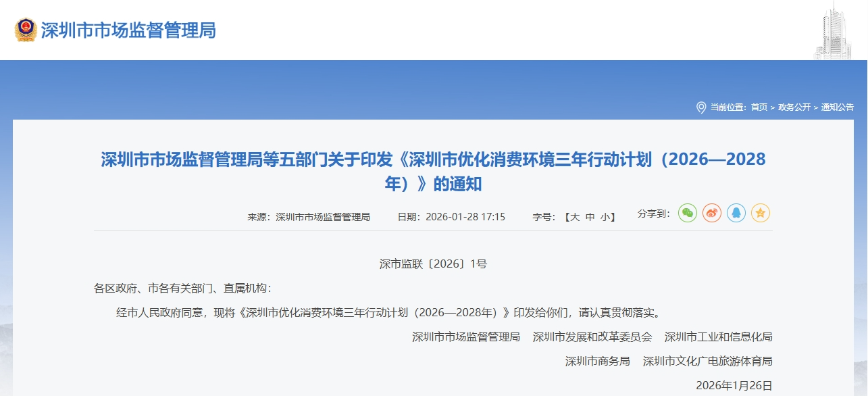868x396 pixels.
Task: Set font size to 中 (medium)
Action: [590, 217]
